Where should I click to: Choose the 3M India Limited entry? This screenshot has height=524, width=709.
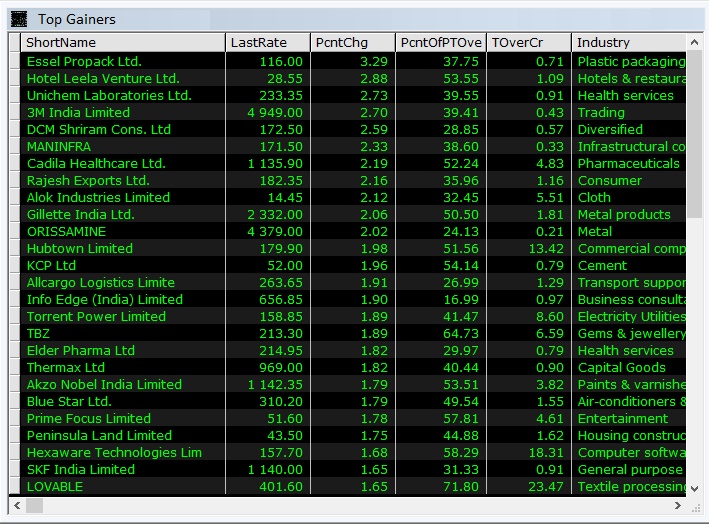[x=78, y=113]
